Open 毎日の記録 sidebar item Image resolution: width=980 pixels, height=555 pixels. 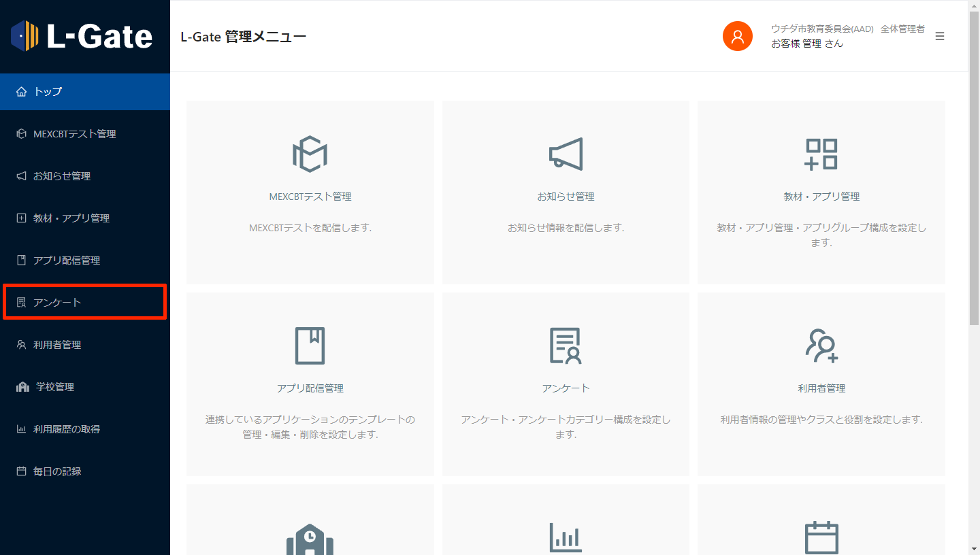click(57, 471)
